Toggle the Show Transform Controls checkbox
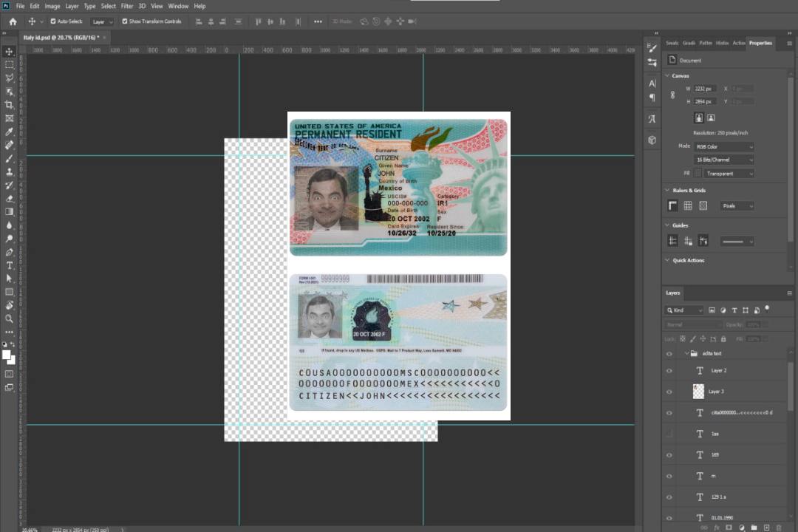Viewport: 798px width, 532px height. 125,21
